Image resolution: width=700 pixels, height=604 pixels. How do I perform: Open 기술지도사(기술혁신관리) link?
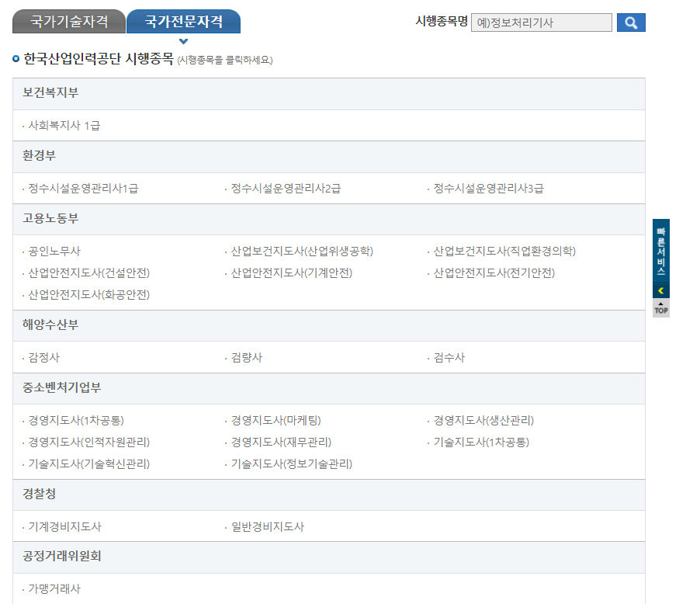tap(88, 464)
